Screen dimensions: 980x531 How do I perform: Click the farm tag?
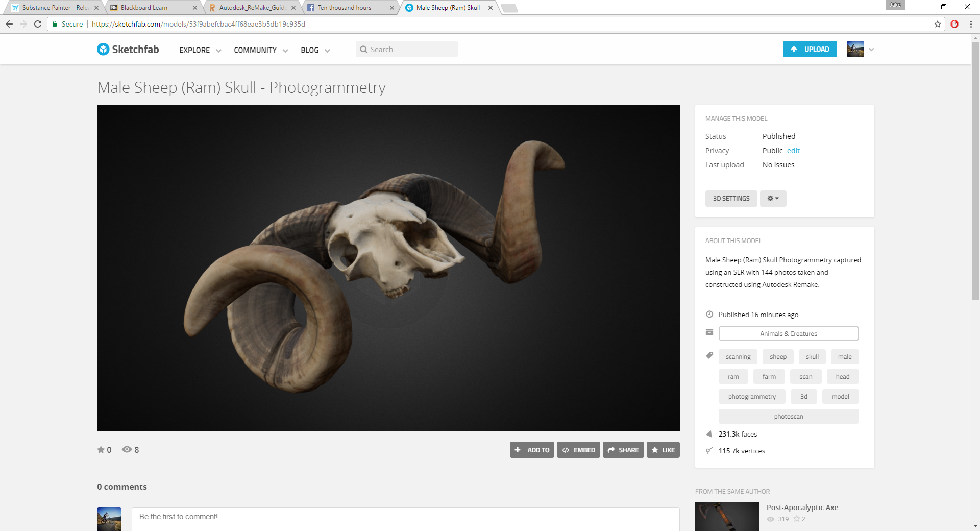[x=769, y=376]
